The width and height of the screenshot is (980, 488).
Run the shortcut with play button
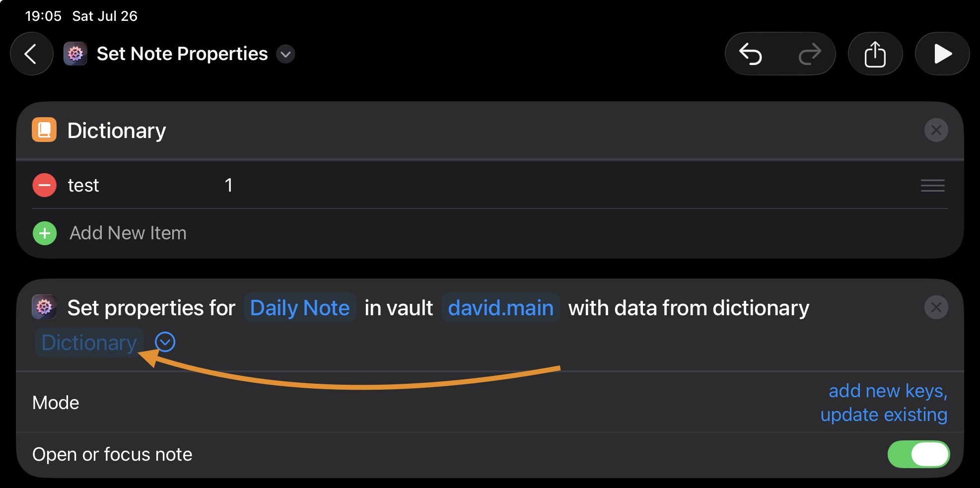(942, 54)
